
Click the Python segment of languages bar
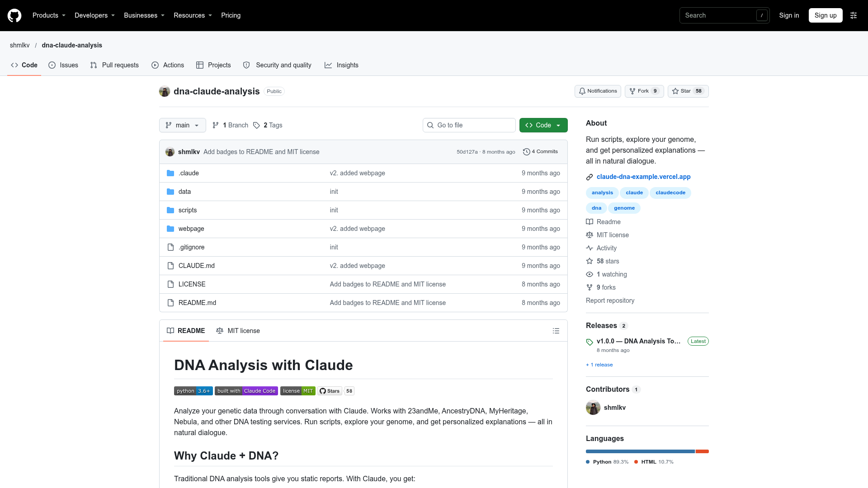(x=640, y=451)
